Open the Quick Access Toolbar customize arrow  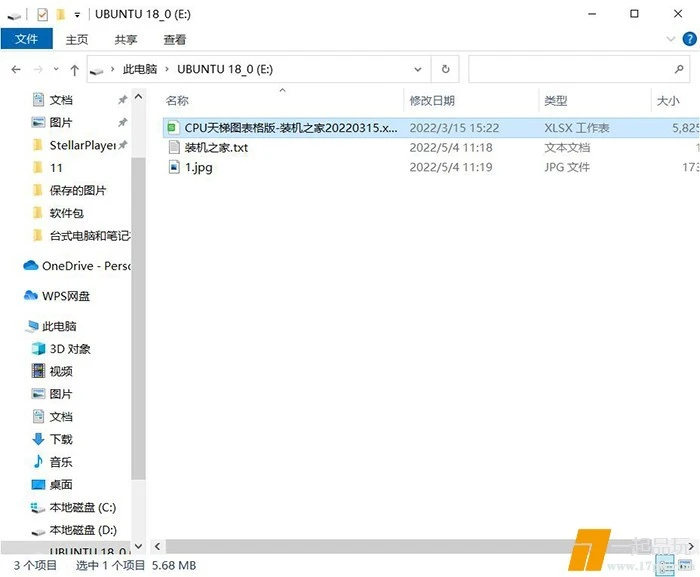pos(77,15)
